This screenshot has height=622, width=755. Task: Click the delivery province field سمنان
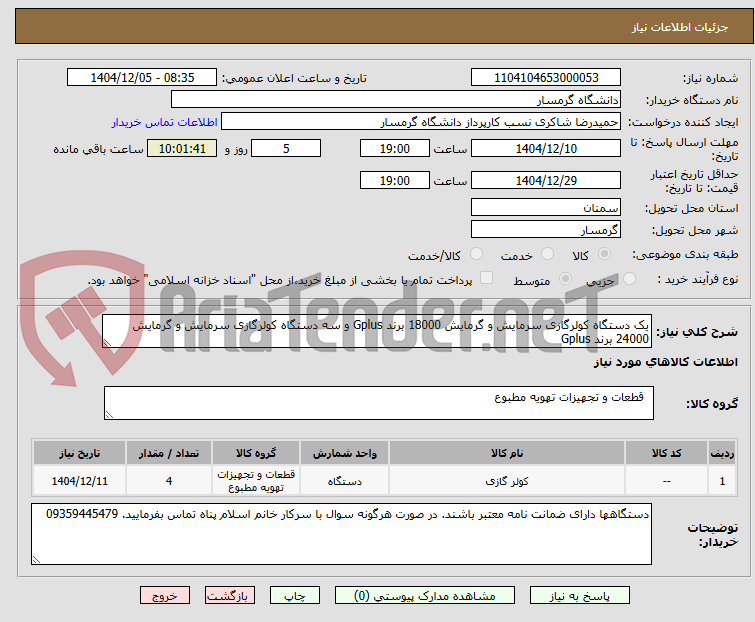point(546,207)
